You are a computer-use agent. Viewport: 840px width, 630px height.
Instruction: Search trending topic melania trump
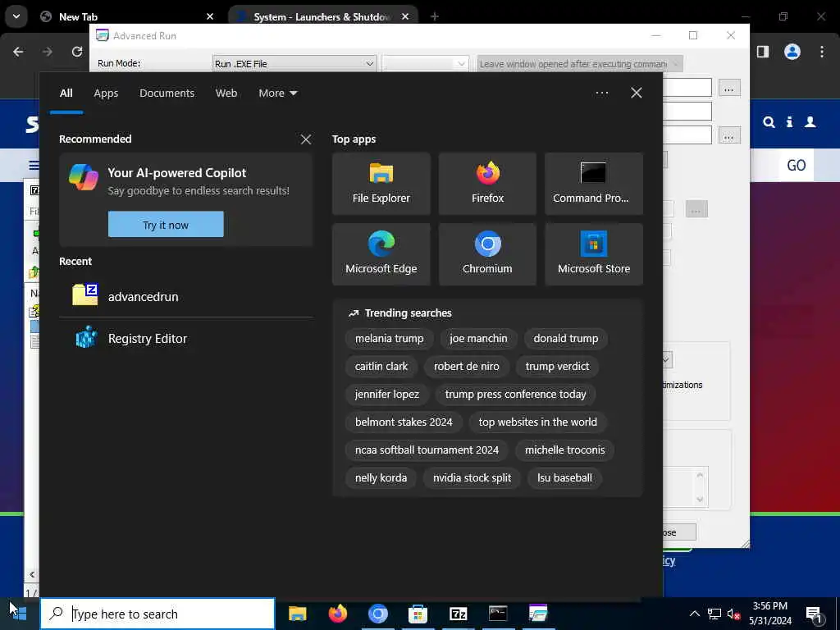click(389, 339)
